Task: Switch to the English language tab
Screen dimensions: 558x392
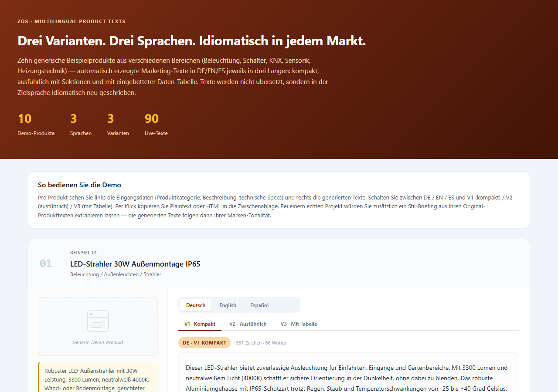Action: tap(228, 305)
